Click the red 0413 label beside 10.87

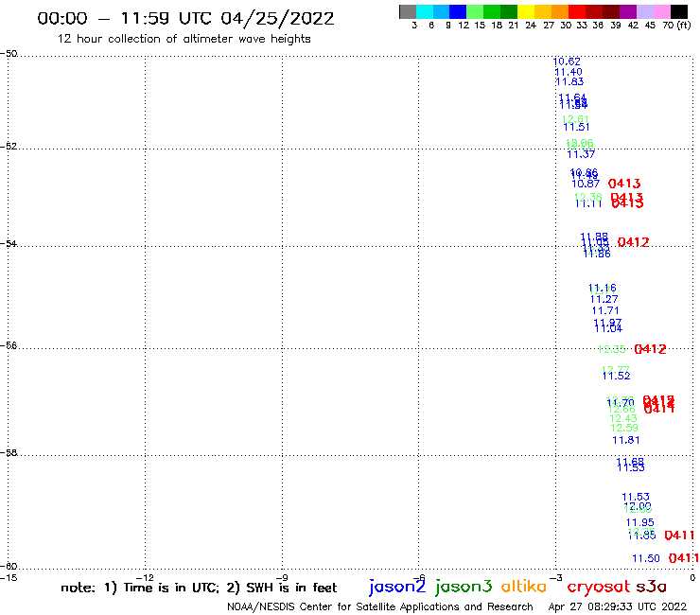[624, 184]
